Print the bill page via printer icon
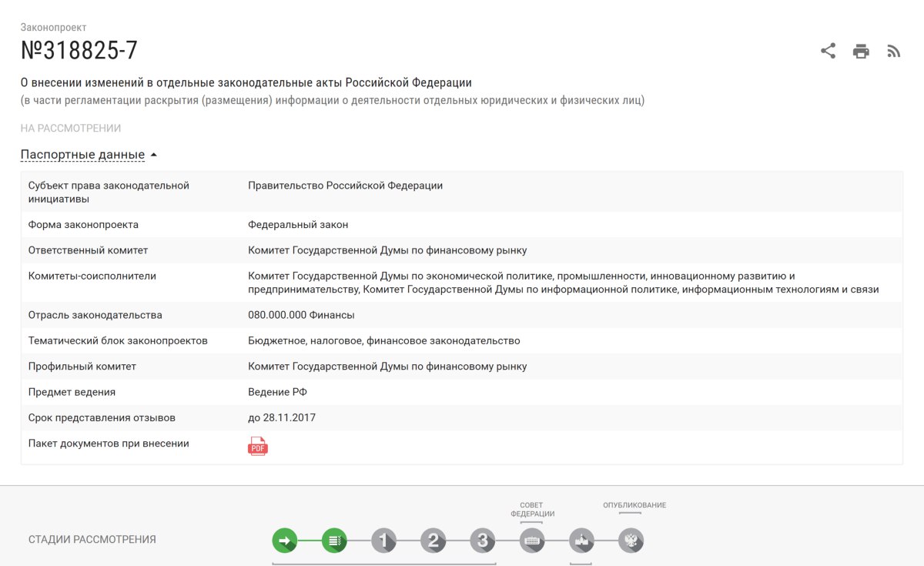 [861, 52]
